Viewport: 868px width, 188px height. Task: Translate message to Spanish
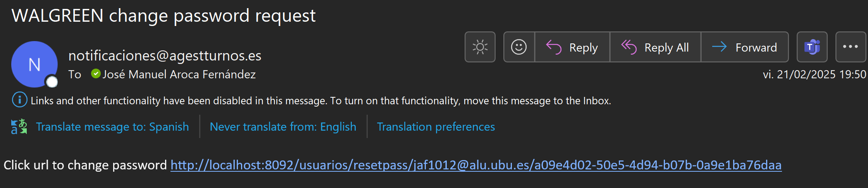point(112,127)
